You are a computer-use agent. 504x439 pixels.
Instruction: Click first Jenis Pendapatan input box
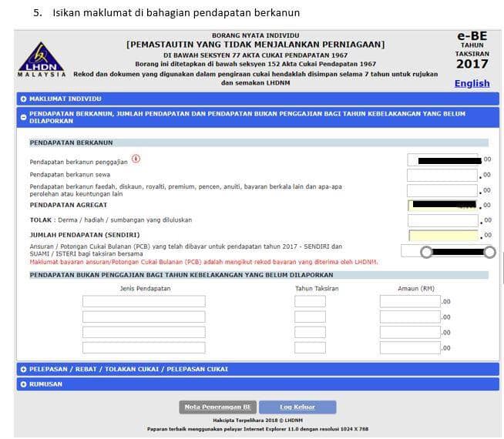point(143,301)
